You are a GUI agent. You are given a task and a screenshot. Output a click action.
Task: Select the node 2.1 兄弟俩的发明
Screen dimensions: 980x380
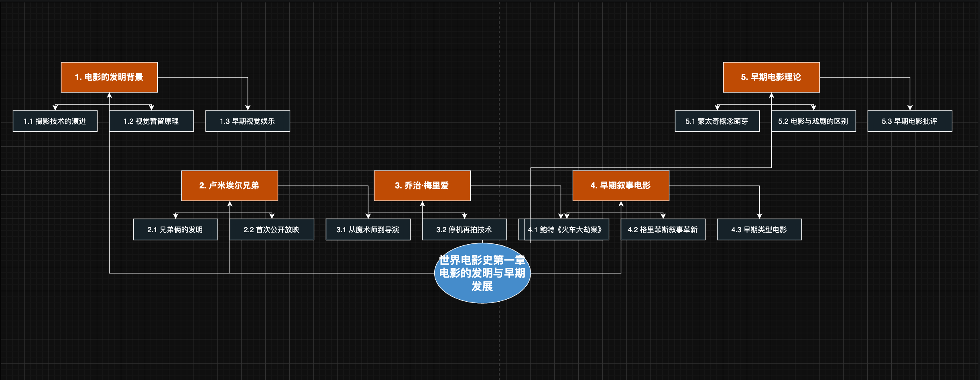pyautogui.click(x=175, y=229)
